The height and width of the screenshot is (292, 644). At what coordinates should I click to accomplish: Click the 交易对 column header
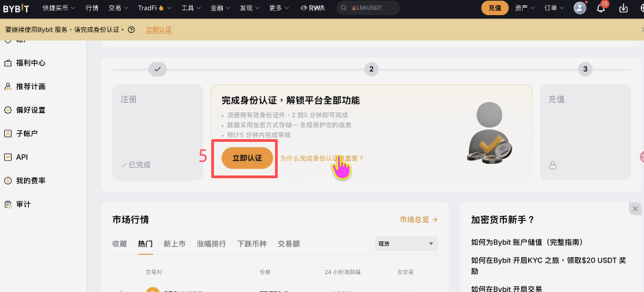click(x=154, y=272)
